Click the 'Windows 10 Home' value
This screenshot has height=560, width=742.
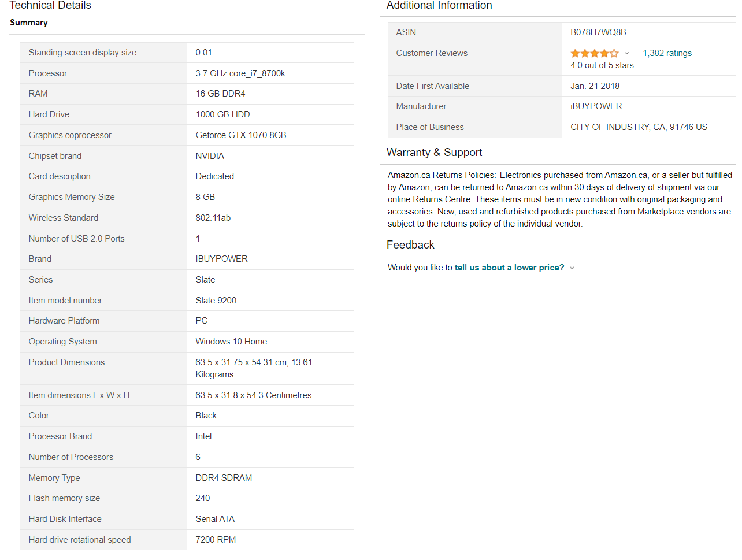click(231, 342)
